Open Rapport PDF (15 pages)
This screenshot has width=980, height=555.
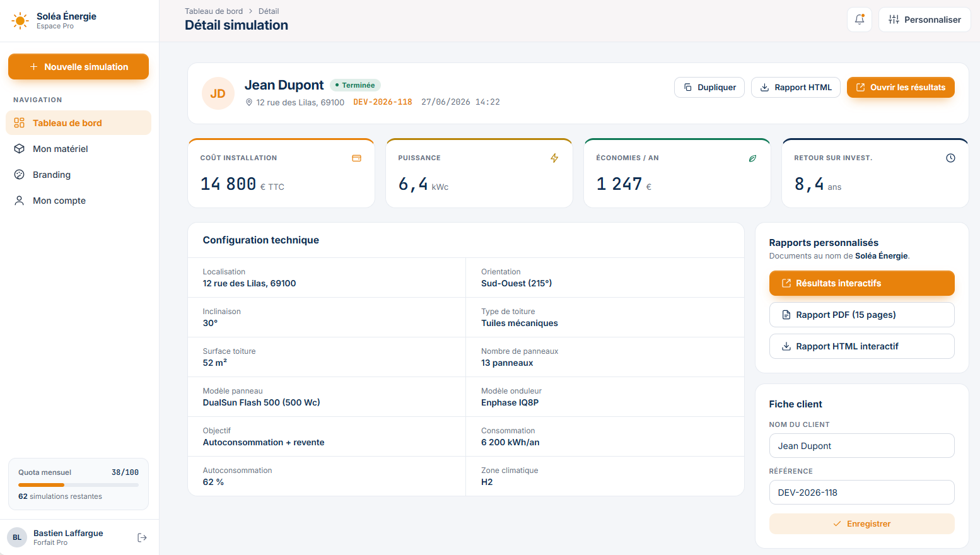coord(862,315)
